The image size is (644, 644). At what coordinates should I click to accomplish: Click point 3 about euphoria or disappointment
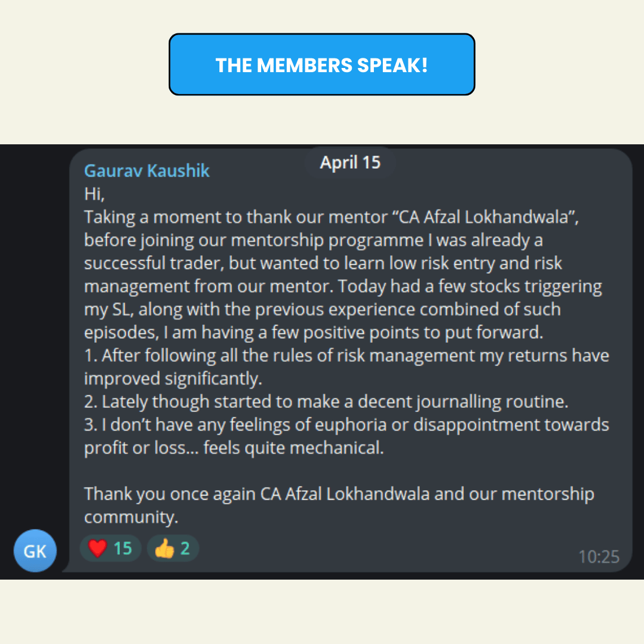click(346, 436)
